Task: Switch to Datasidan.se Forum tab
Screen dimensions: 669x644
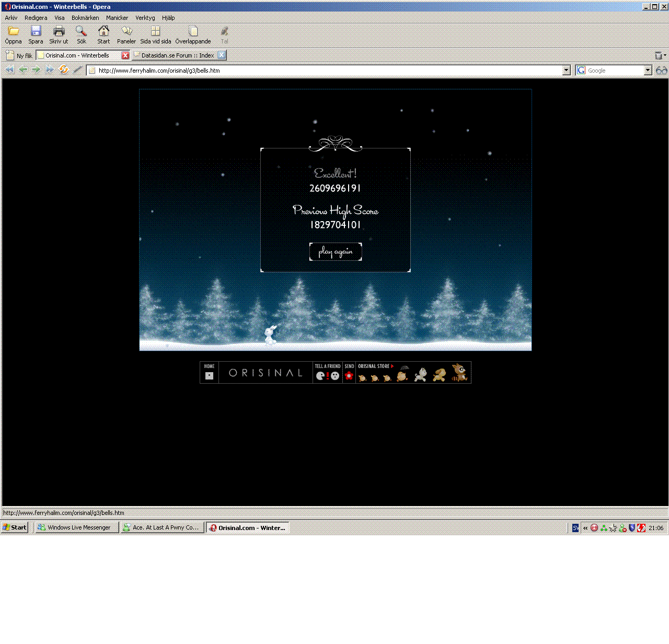Action: (x=179, y=55)
